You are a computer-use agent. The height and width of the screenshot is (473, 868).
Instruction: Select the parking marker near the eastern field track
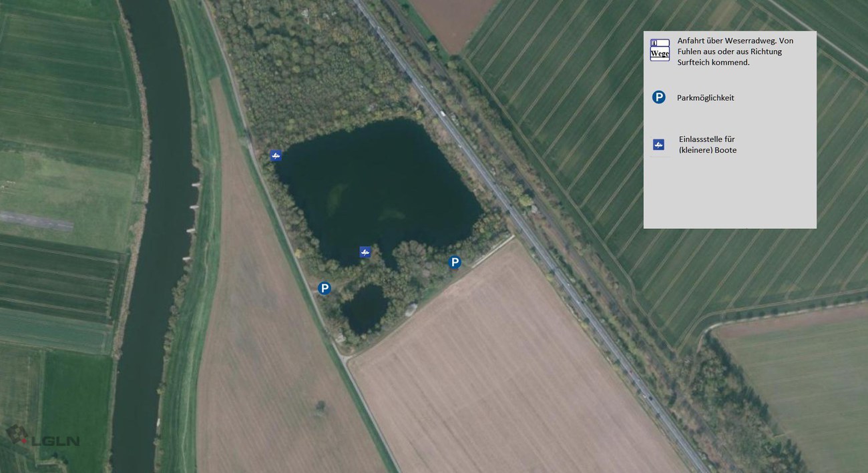[x=455, y=262]
